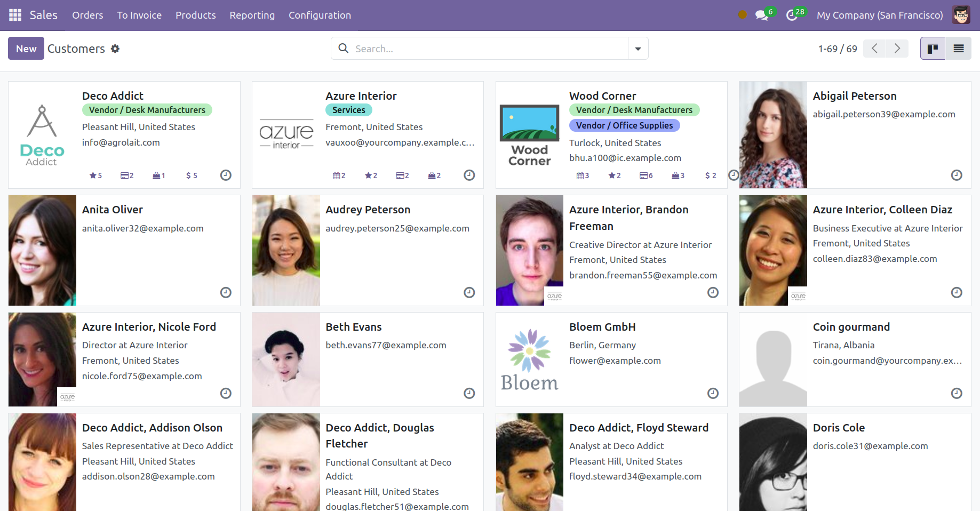Open the company switcher My Company (San Francisco)
The width and height of the screenshot is (980, 511).
pos(879,15)
